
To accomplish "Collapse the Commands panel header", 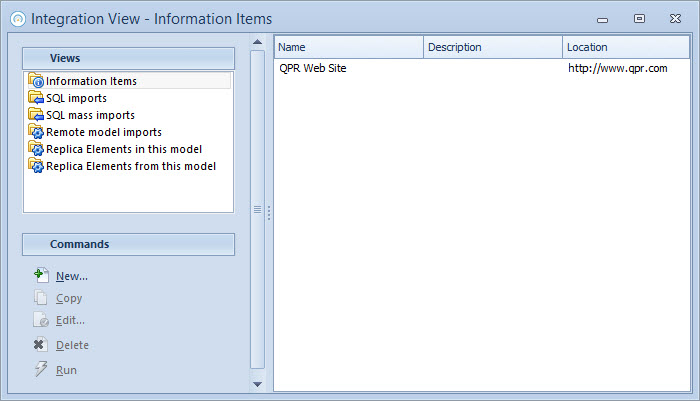I will [129, 244].
